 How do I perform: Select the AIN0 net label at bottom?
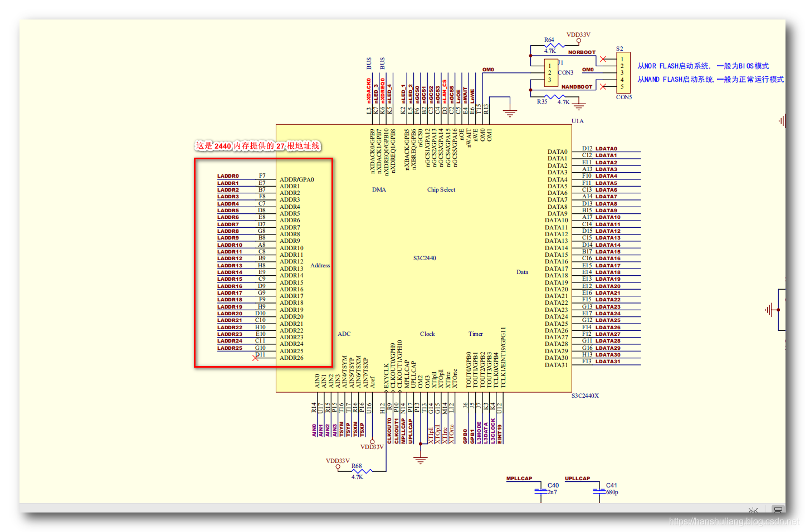[x=314, y=431]
